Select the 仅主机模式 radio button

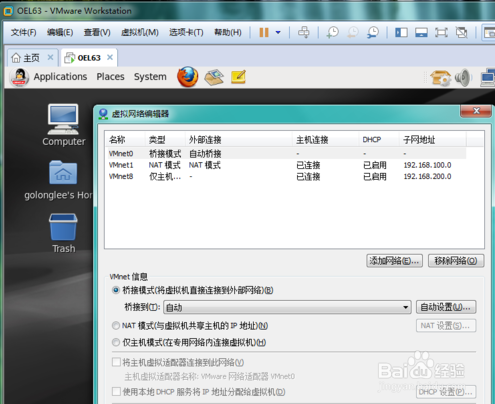116,342
